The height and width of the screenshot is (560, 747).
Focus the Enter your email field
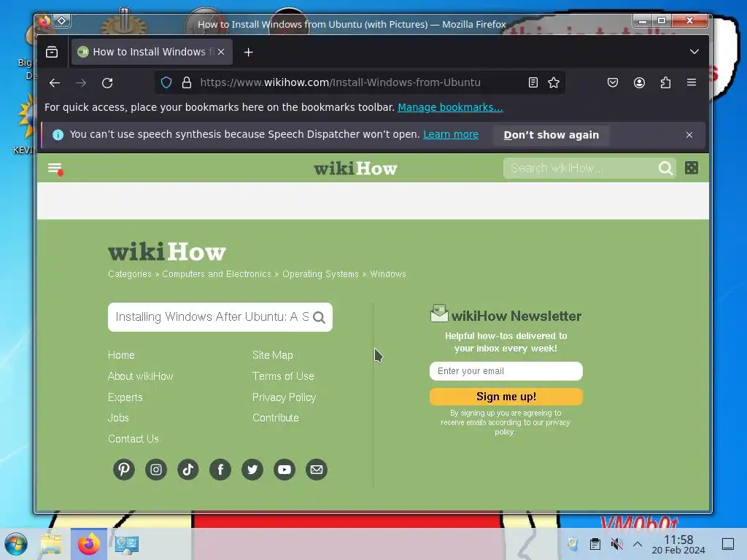pos(506,371)
